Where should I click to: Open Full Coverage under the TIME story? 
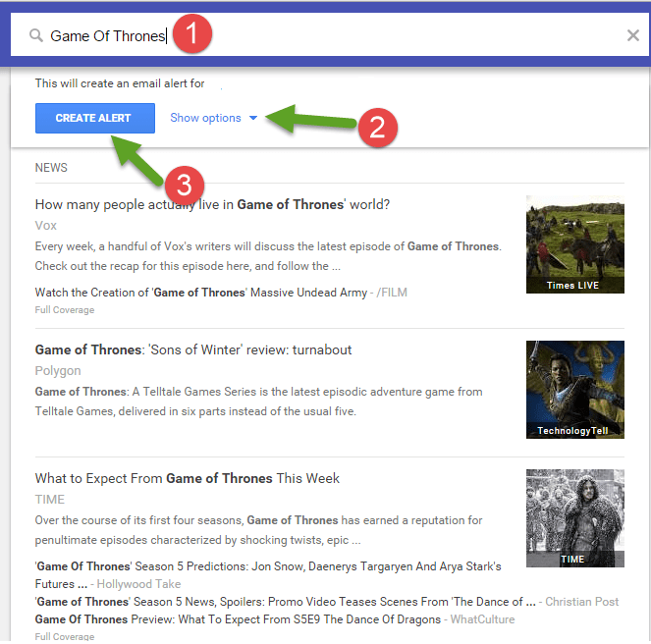(x=65, y=636)
